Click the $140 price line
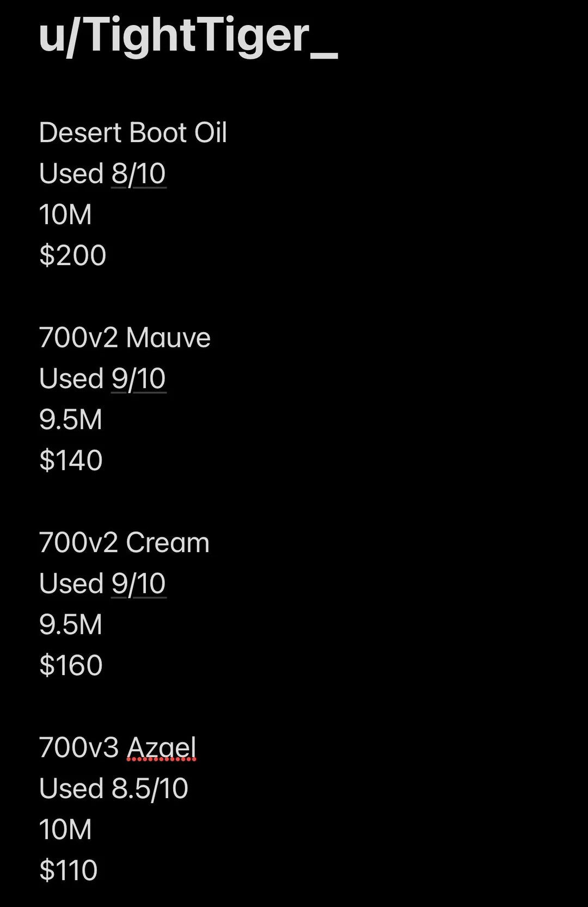588x907 pixels. tap(71, 461)
